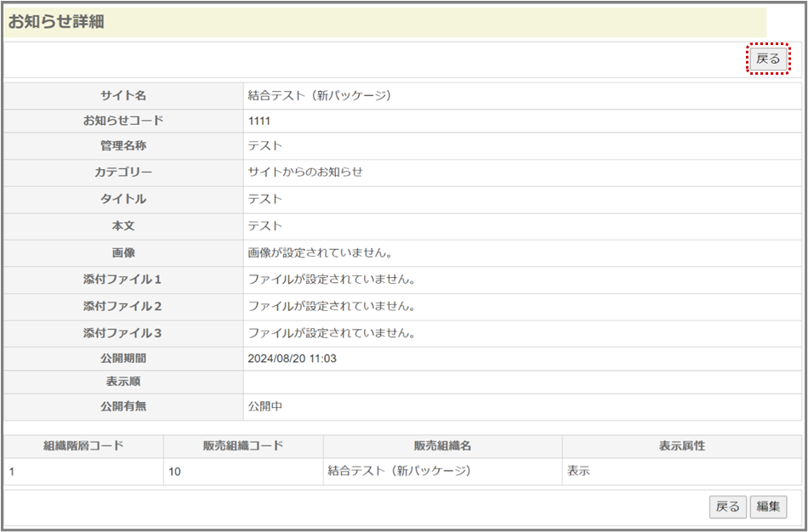Click the 管理名称 value テスト
The width and height of the screenshot is (808, 532).
click(265, 145)
